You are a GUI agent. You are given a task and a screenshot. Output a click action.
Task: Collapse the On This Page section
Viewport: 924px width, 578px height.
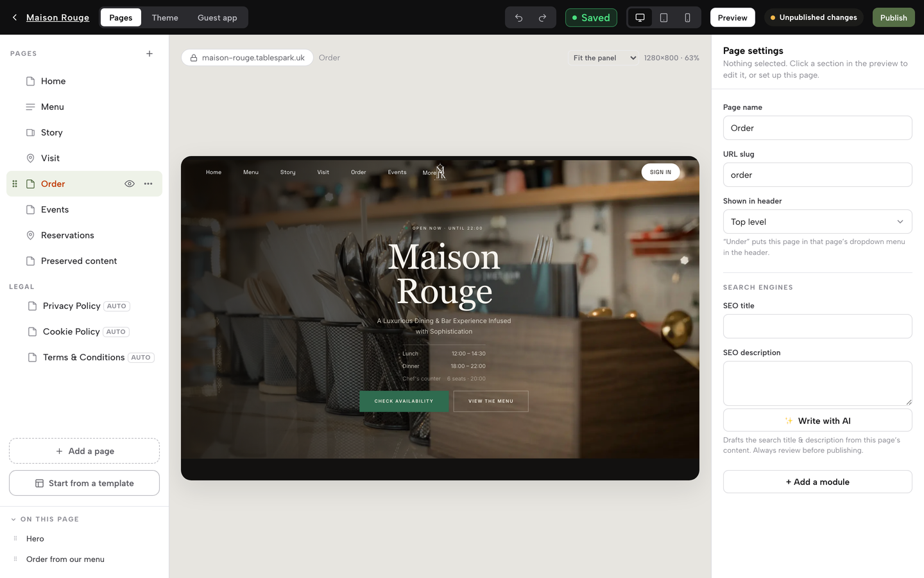point(13,519)
